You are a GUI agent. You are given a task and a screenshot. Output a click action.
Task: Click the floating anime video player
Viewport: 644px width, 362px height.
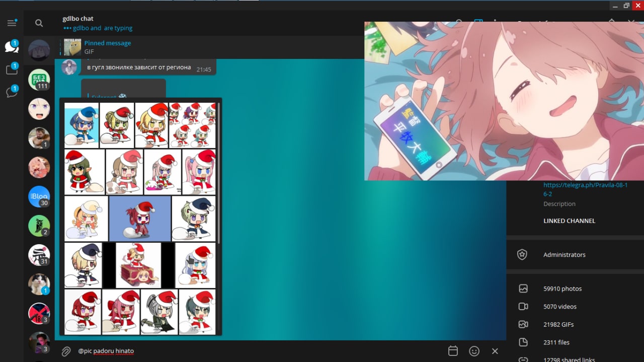[x=504, y=101]
